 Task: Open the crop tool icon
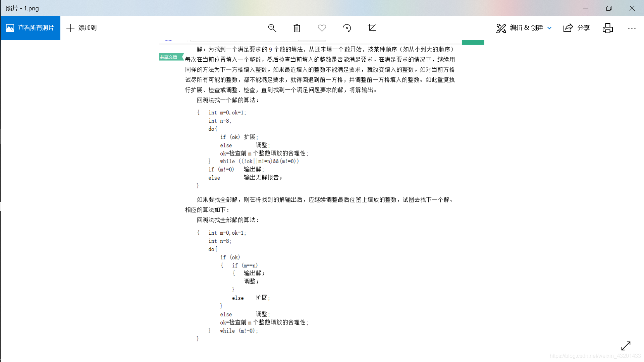pyautogui.click(x=372, y=28)
